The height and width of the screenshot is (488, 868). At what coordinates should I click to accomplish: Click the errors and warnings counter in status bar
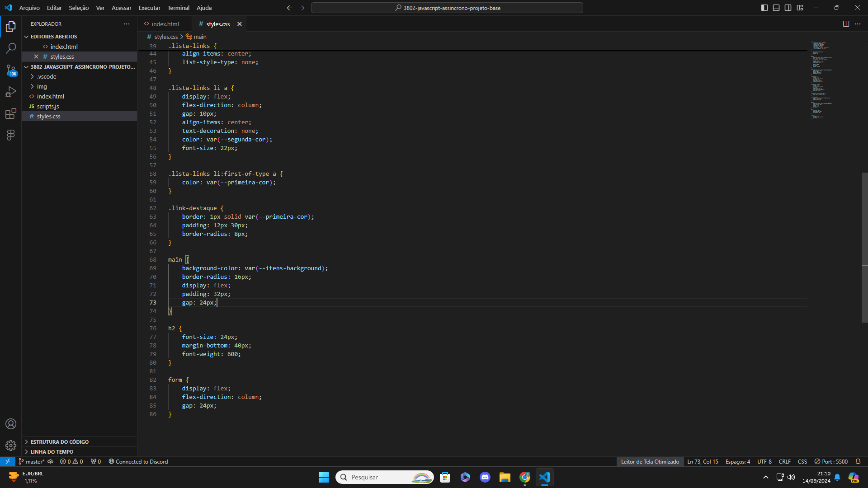[x=71, y=461]
